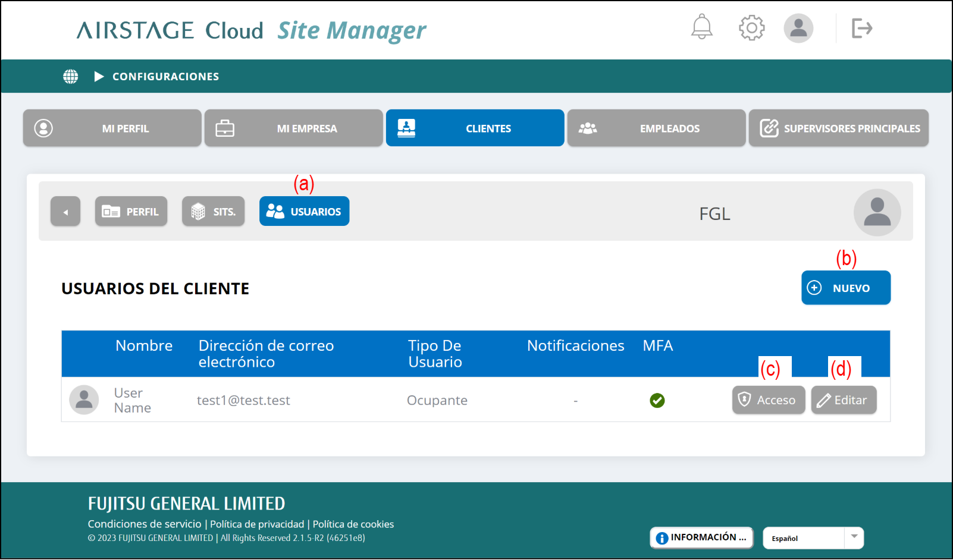Click the logout icon

pyautogui.click(x=861, y=28)
